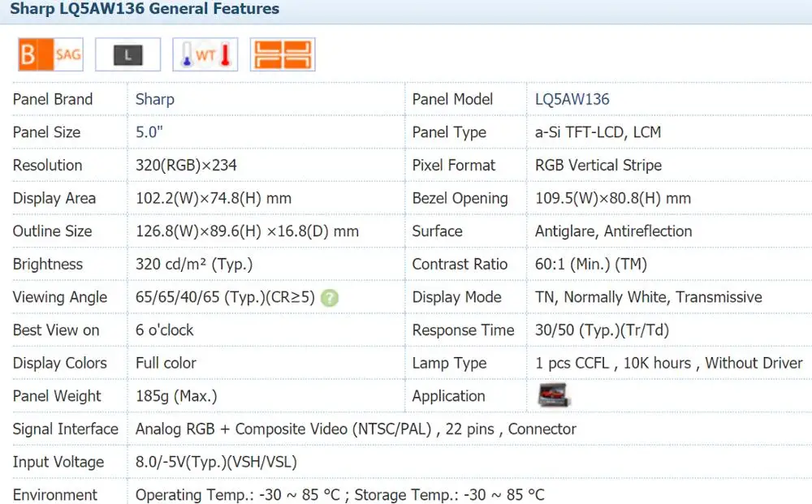Image resolution: width=812 pixels, height=504 pixels.
Task: Open the Sharp panel brand link
Action: click(155, 99)
